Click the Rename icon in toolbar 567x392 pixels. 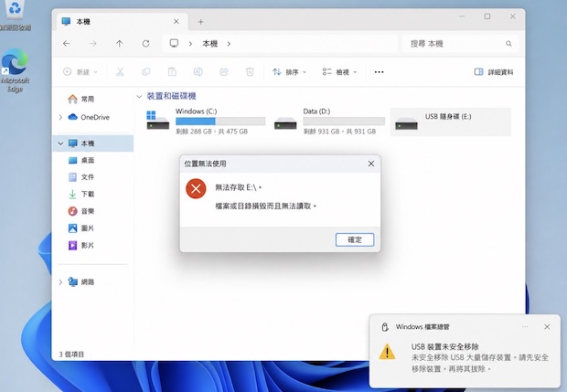pos(198,72)
